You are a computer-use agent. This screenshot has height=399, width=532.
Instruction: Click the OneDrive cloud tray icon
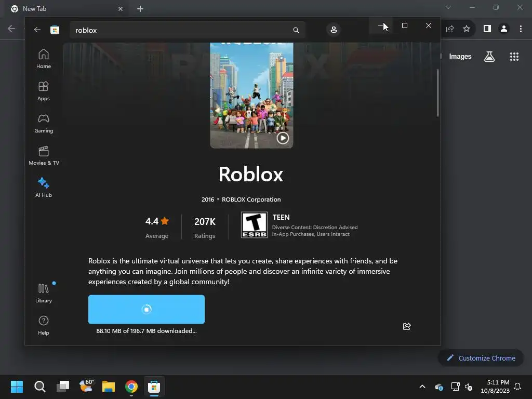tap(438, 387)
